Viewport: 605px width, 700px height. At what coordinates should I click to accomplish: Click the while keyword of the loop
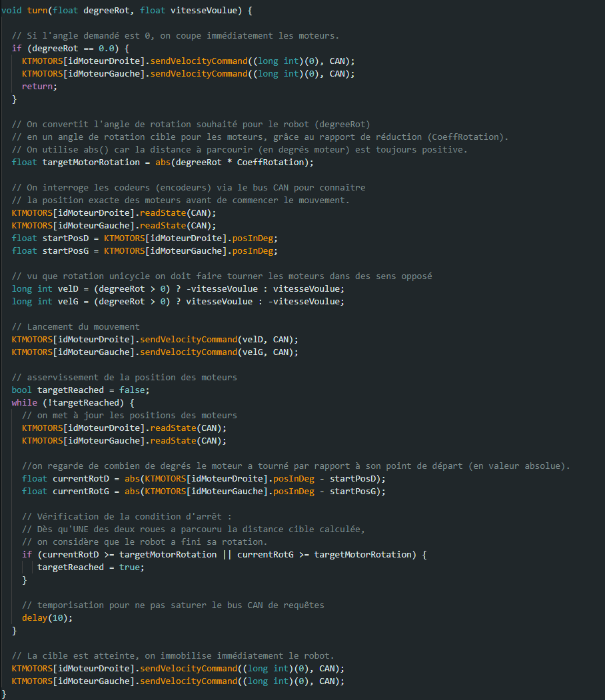pos(24,403)
